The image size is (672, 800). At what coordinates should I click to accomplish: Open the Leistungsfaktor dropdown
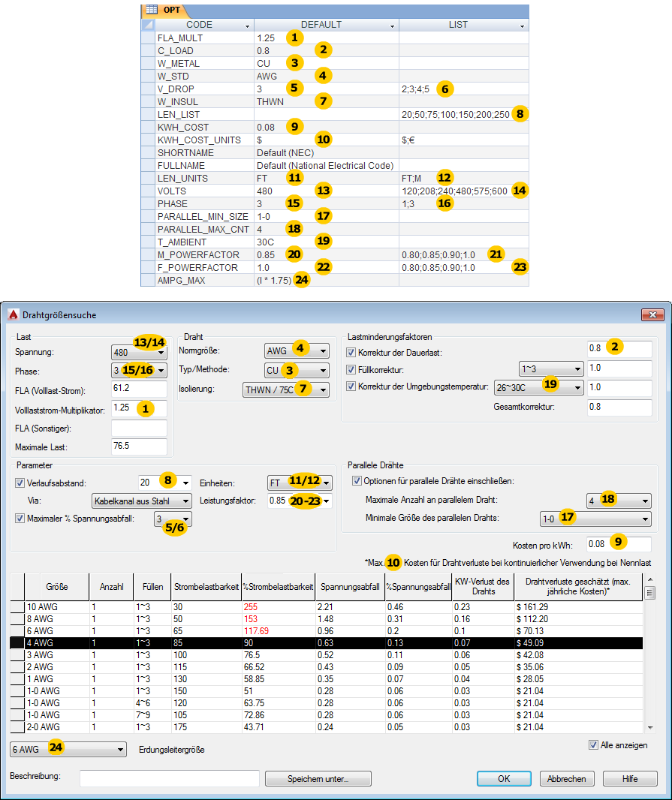click(326, 501)
